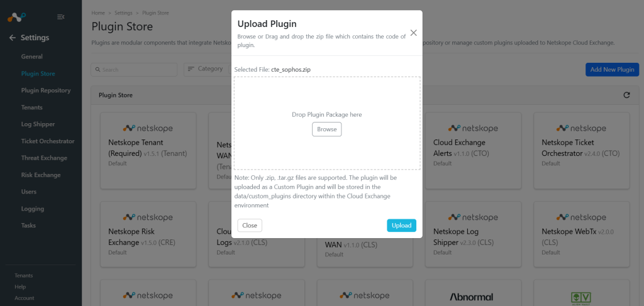
Task: Click the back arrow beside Settings
Action: point(13,38)
